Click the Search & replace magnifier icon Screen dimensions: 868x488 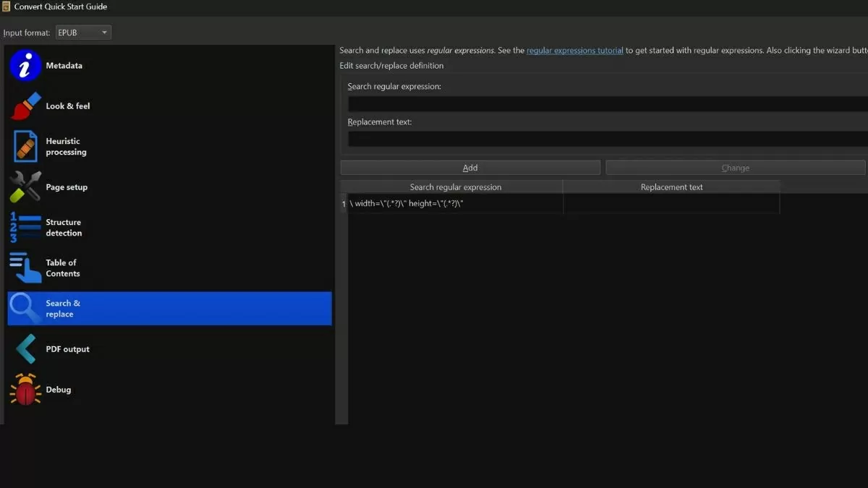25,309
